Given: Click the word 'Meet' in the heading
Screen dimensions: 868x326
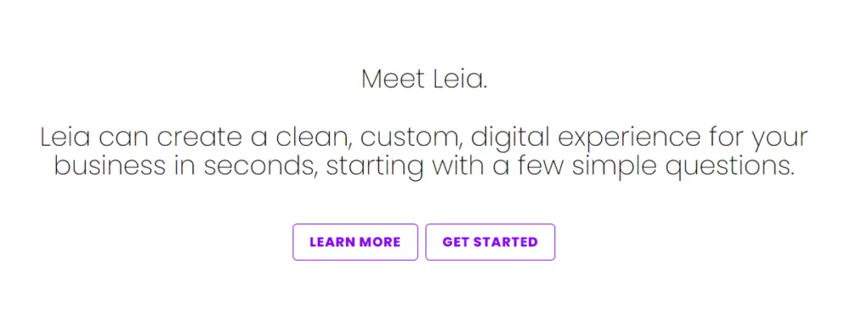Looking at the screenshot, I should pyautogui.click(x=393, y=80).
